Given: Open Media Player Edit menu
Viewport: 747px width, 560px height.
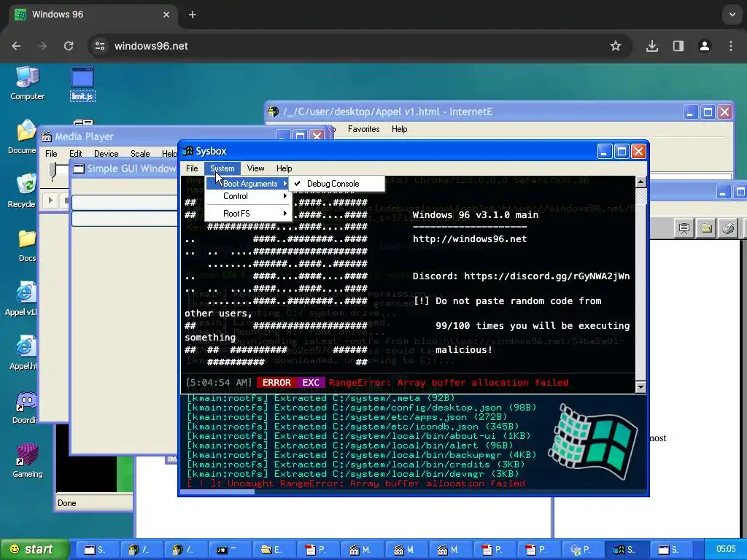Looking at the screenshot, I should 76,153.
